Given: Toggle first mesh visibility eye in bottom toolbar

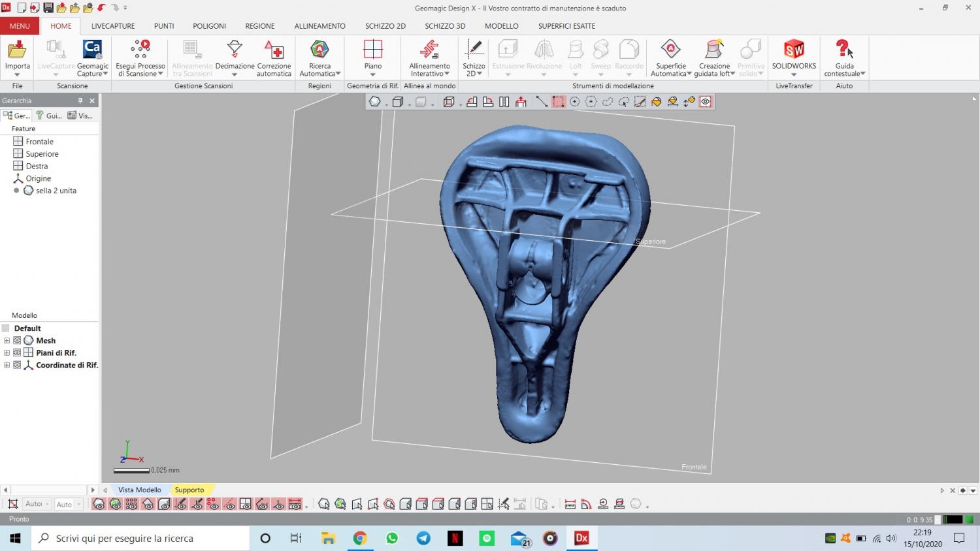Looking at the screenshot, I should (x=99, y=504).
